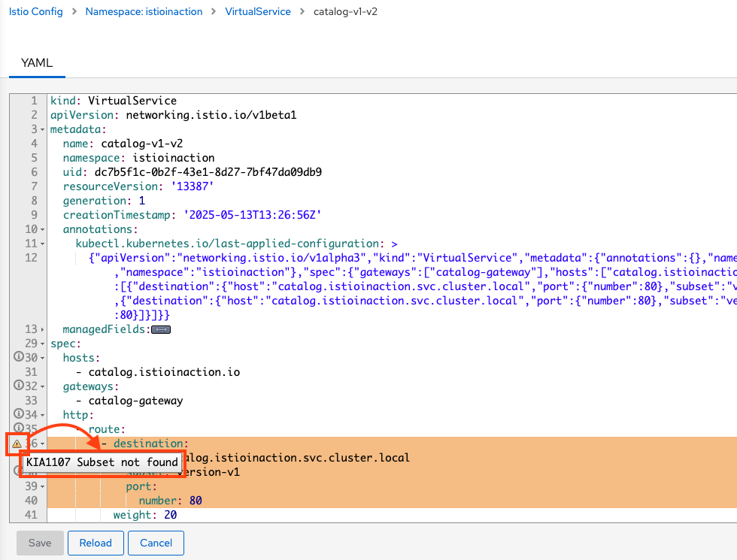Screen dimensions: 737x560
Task: Open the VirtualService breadcrumb link
Action: tap(258, 12)
